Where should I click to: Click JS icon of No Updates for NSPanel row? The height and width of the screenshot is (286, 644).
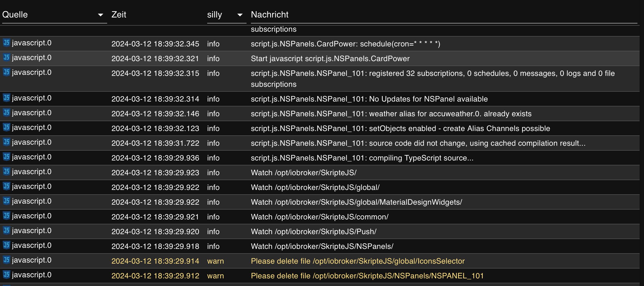pos(6,98)
